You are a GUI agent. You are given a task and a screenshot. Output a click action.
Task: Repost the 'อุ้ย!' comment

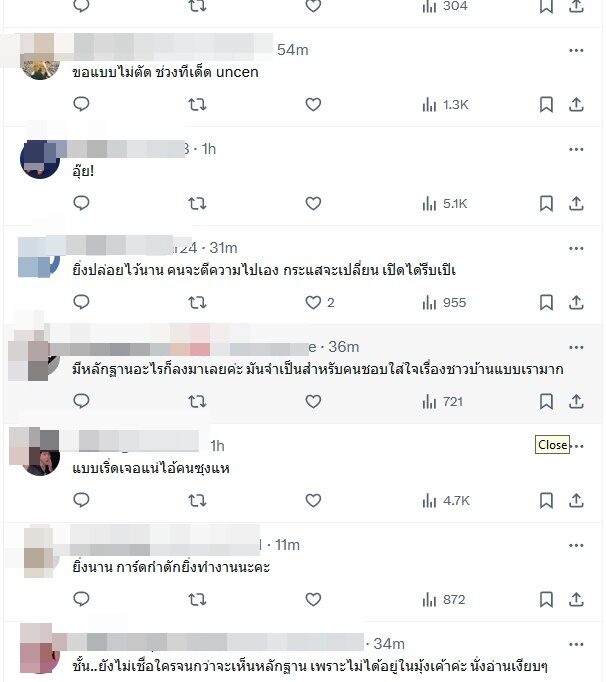coord(197,204)
